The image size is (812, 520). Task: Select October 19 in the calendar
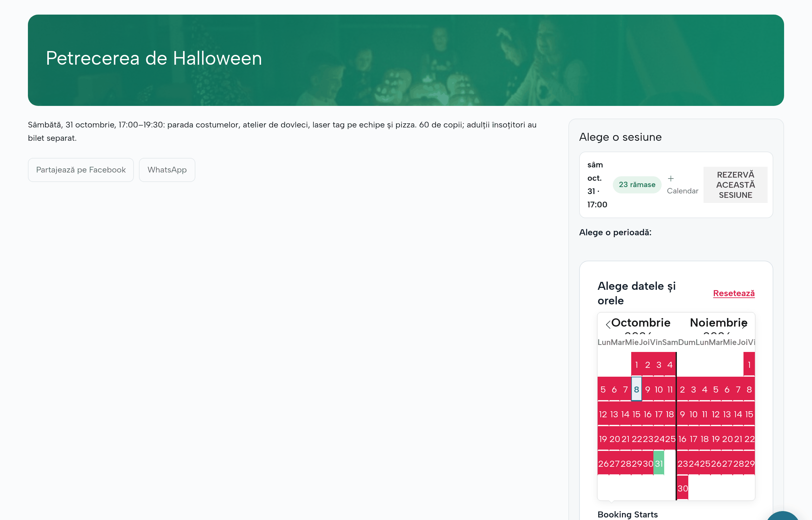click(603, 439)
